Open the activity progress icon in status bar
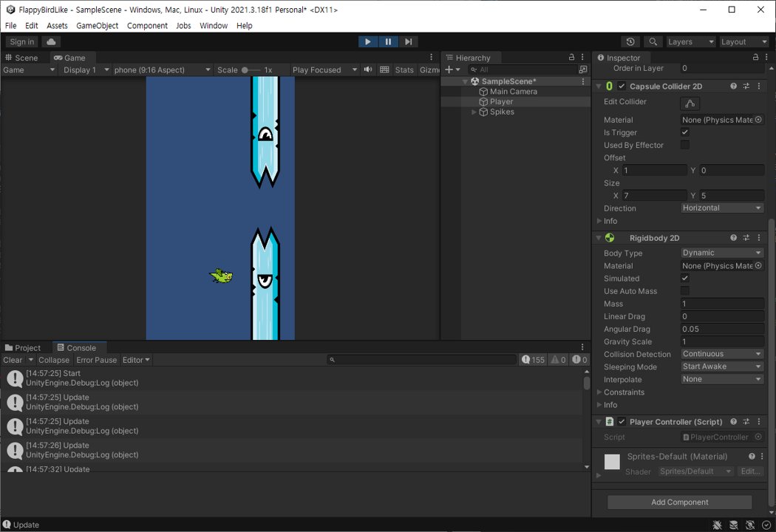This screenshot has width=776, height=532. pos(766,525)
